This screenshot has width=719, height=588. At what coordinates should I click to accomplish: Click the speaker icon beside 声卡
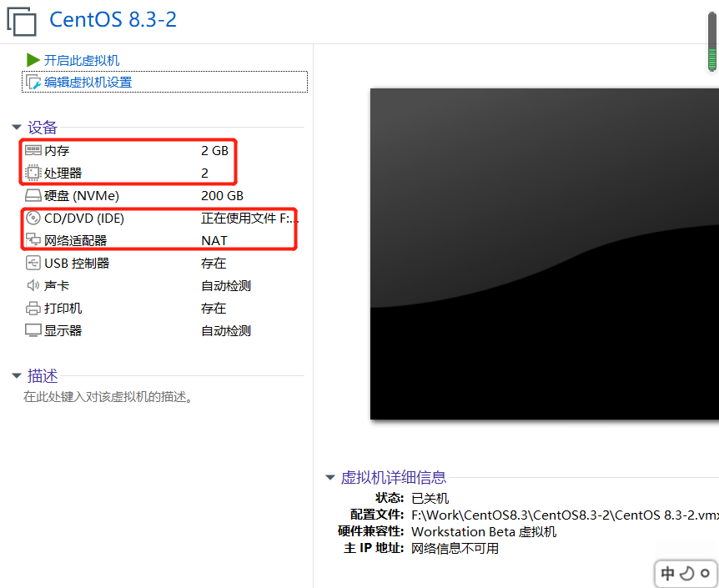point(33,285)
